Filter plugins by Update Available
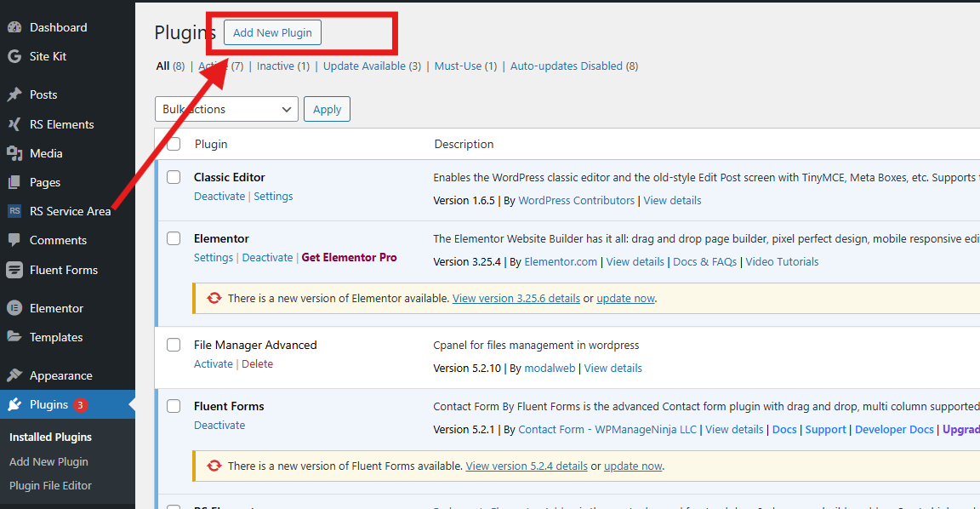 364,66
